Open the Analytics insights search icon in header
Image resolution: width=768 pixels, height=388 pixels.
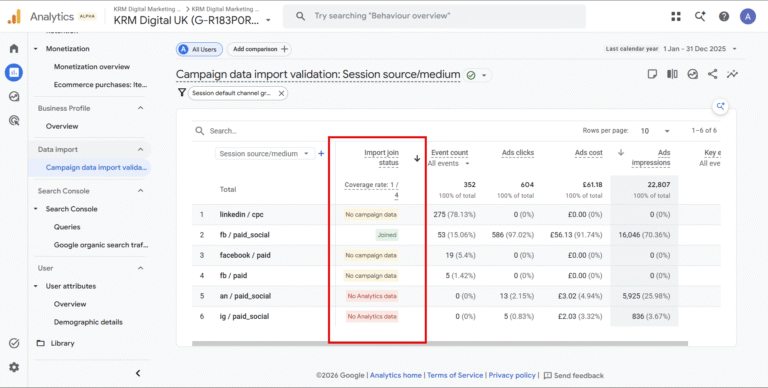700,16
